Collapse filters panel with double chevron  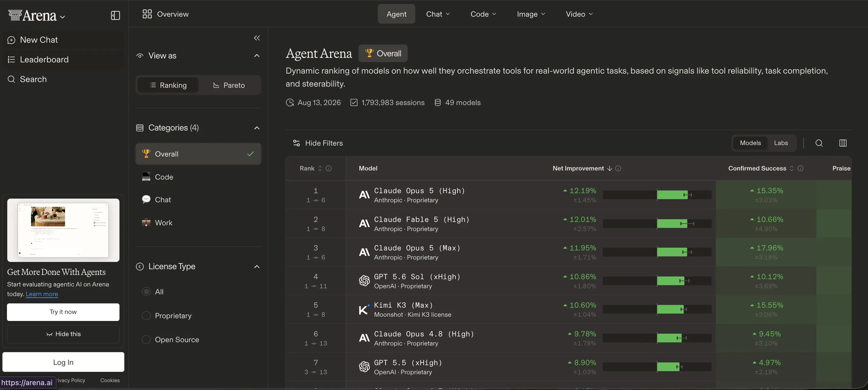point(257,38)
